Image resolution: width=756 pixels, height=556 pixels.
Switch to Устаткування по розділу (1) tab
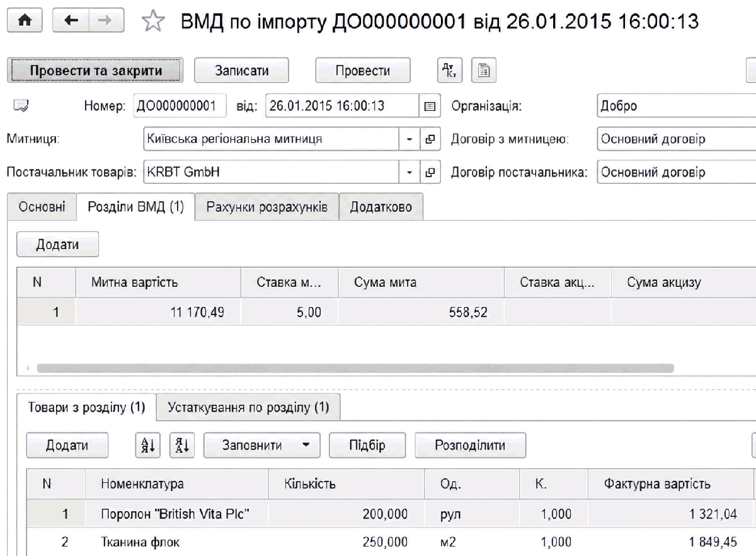248,407
